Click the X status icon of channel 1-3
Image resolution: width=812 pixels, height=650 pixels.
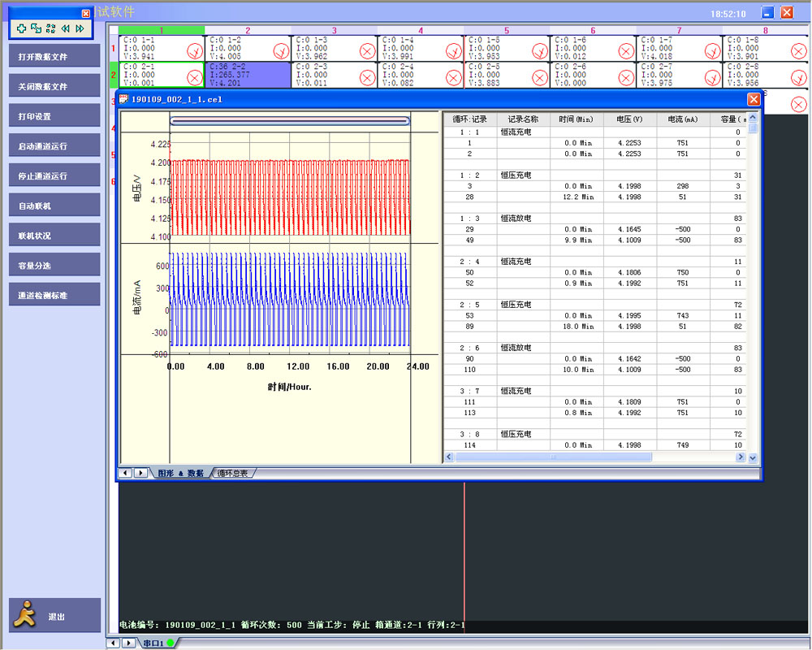pos(367,51)
